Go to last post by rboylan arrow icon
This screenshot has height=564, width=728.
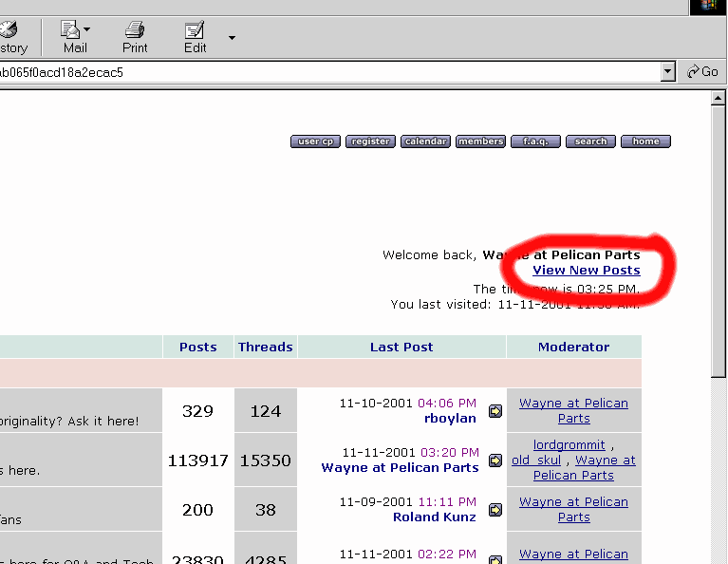(x=495, y=411)
